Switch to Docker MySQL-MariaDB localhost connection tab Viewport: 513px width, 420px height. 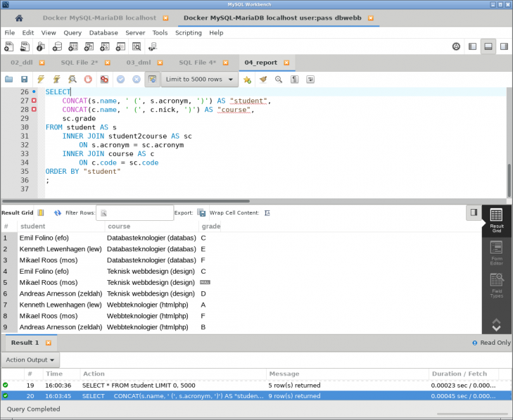(99, 18)
